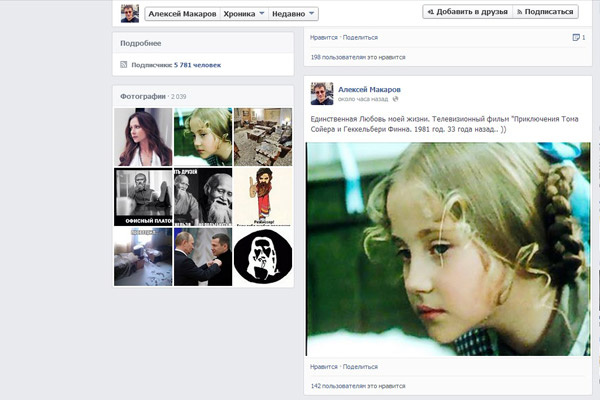Open the messy bedroom photo thumbnail
600x400 pixels.
pyautogui.click(x=143, y=257)
